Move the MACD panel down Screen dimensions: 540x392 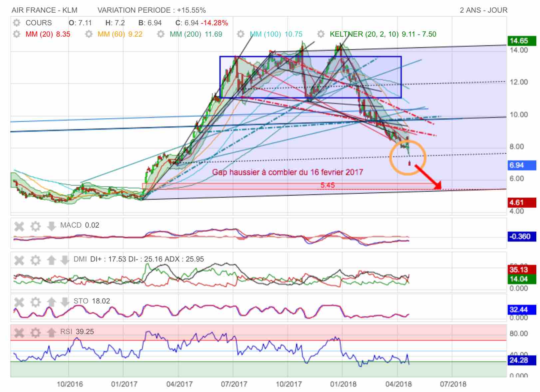pos(51,227)
